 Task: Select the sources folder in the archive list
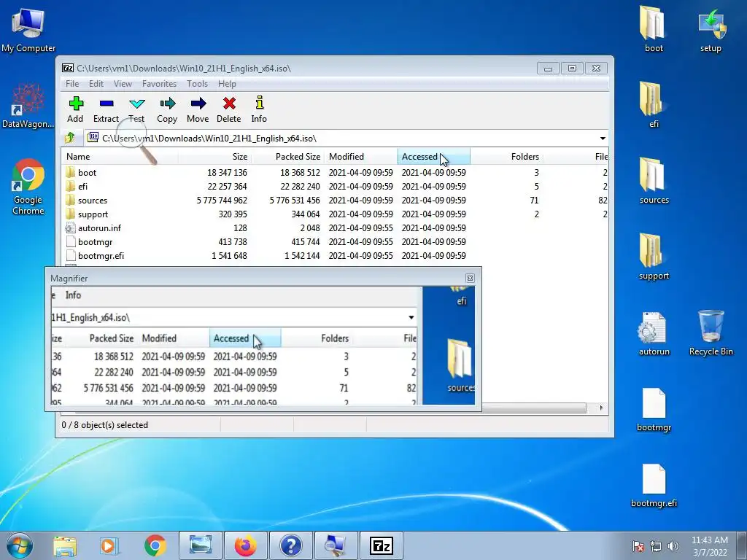tap(92, 201)
